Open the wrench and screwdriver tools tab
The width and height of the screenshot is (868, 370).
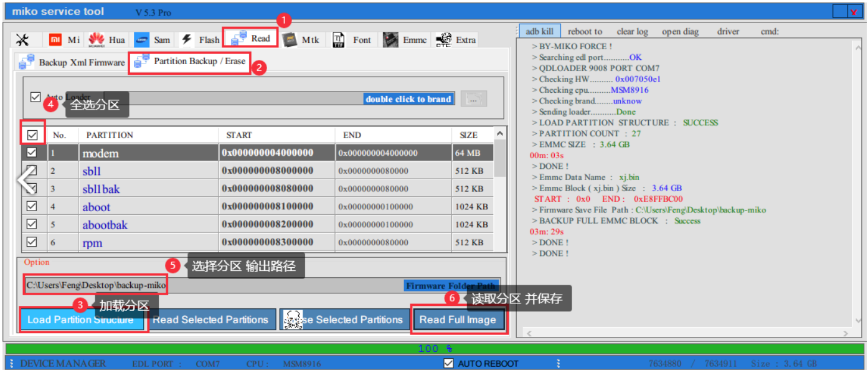click(x=22, y=40)
